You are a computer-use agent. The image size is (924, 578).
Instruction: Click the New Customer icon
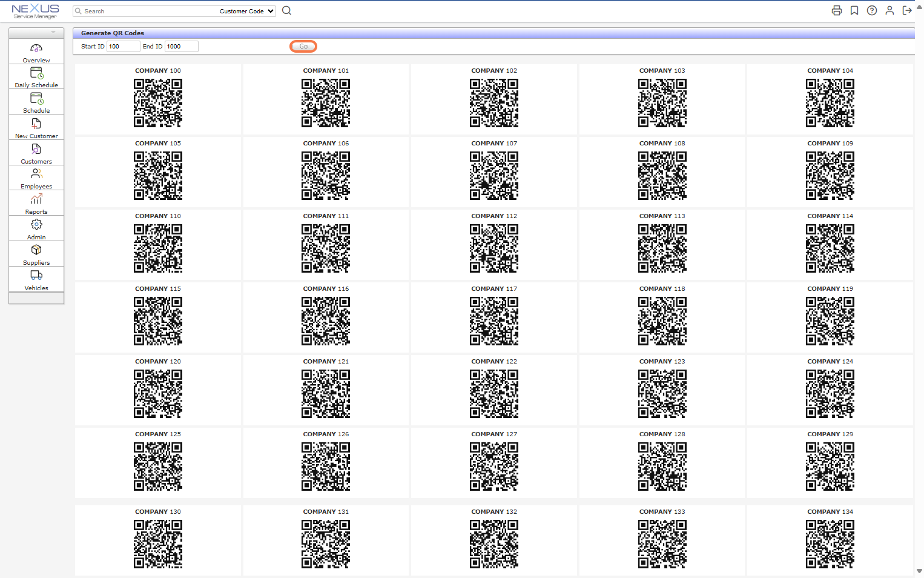point(36,124)
